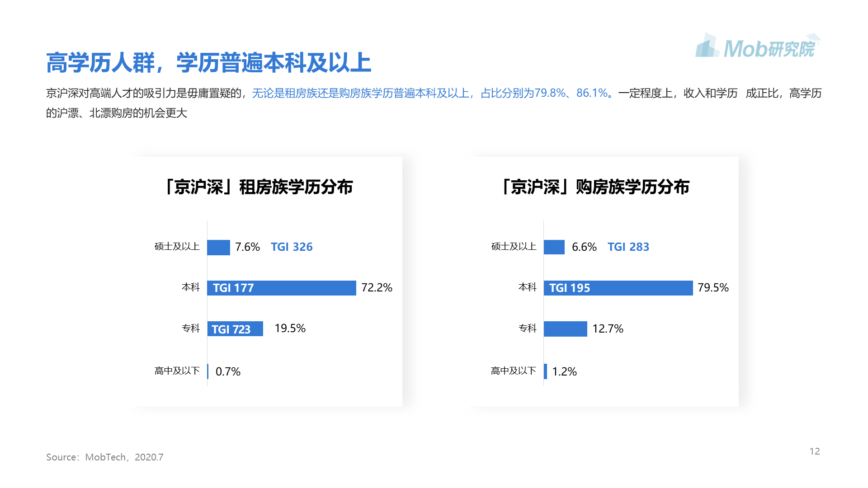Click the blue highlighted text about 79.8%、86.1%
Viewport: 868px width, 488px height.
(x=433, y=93)
